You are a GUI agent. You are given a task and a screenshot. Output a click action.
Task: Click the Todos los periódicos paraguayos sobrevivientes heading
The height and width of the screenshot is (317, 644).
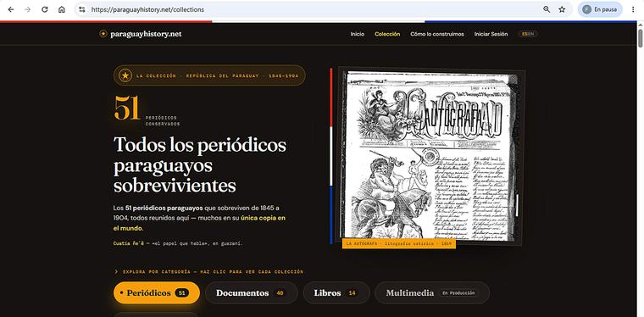200,165
